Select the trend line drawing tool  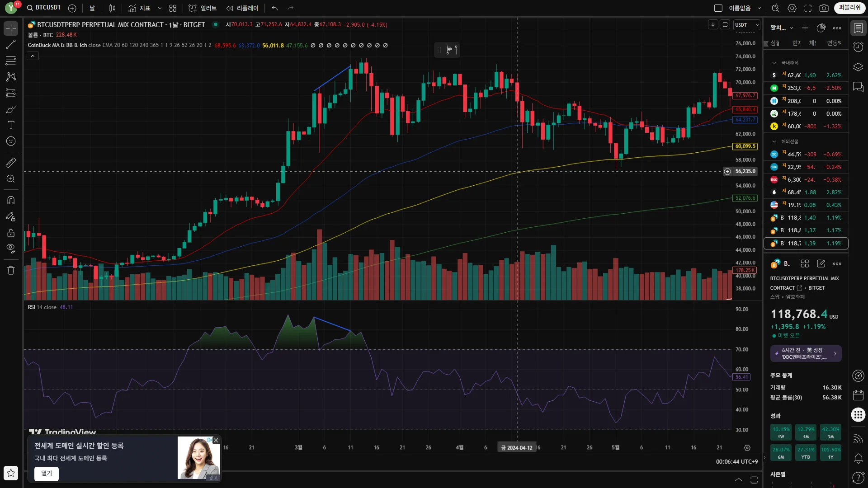coord(11,44)
